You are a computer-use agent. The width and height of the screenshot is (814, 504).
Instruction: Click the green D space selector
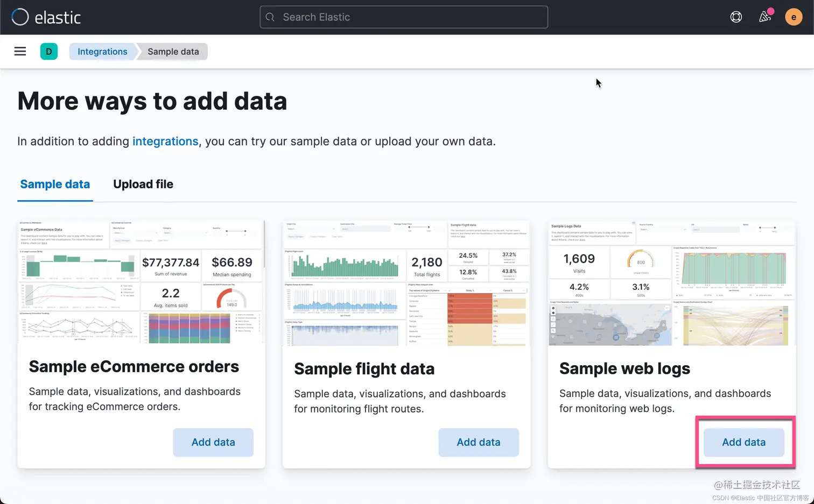tap(49, 51)
